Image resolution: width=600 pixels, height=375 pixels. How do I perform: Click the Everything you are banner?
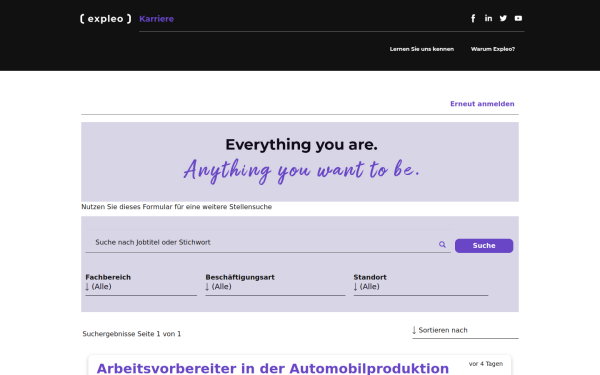coord(300,162)
